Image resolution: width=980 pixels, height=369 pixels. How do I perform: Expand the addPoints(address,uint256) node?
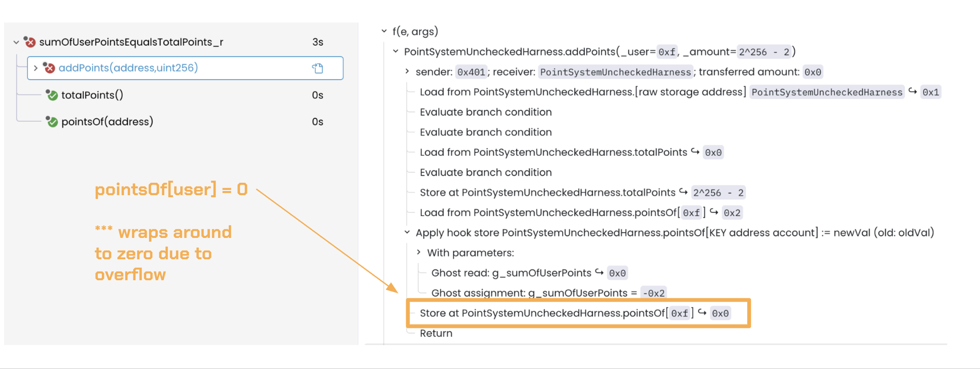(x=36, y=68)
